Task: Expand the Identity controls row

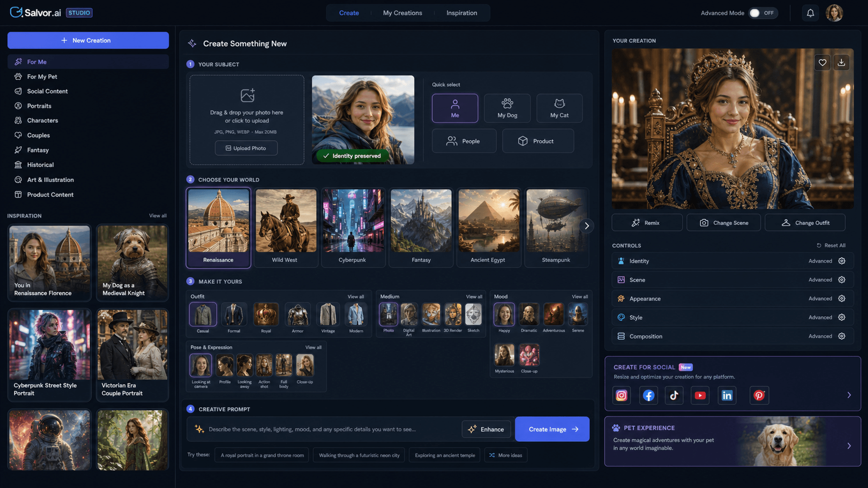Action: pyautogui.click(x=732, y=261)
